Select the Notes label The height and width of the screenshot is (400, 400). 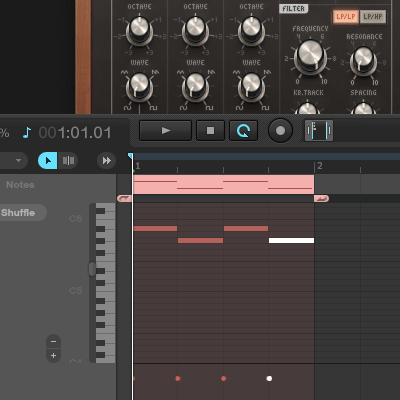point(20,185)
